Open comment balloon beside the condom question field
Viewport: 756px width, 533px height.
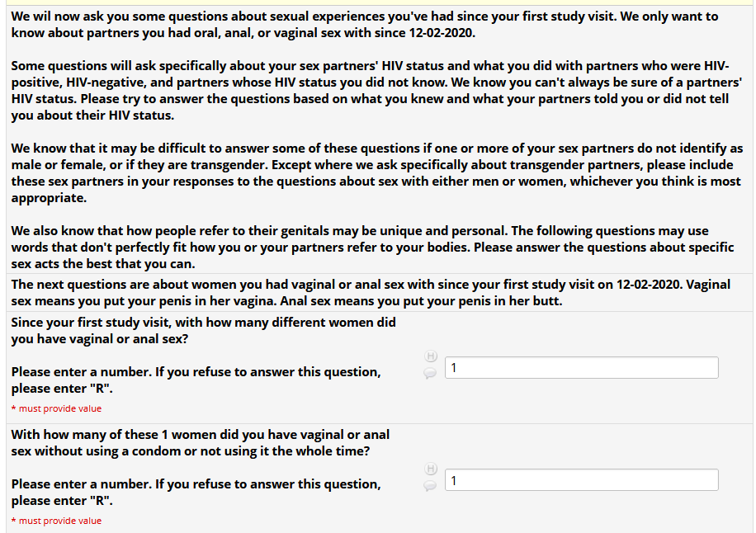[x=430, y=486]
